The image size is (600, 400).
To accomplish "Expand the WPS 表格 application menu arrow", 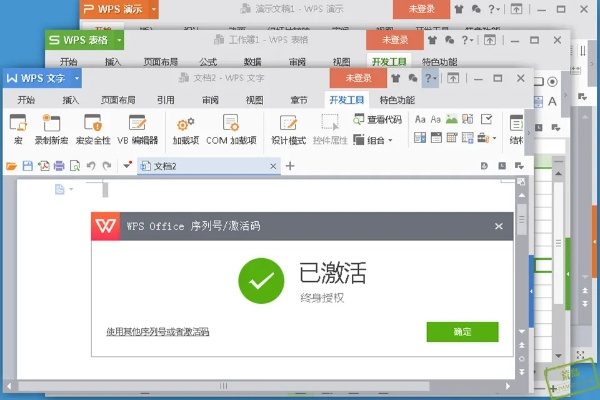I will 119,40.
